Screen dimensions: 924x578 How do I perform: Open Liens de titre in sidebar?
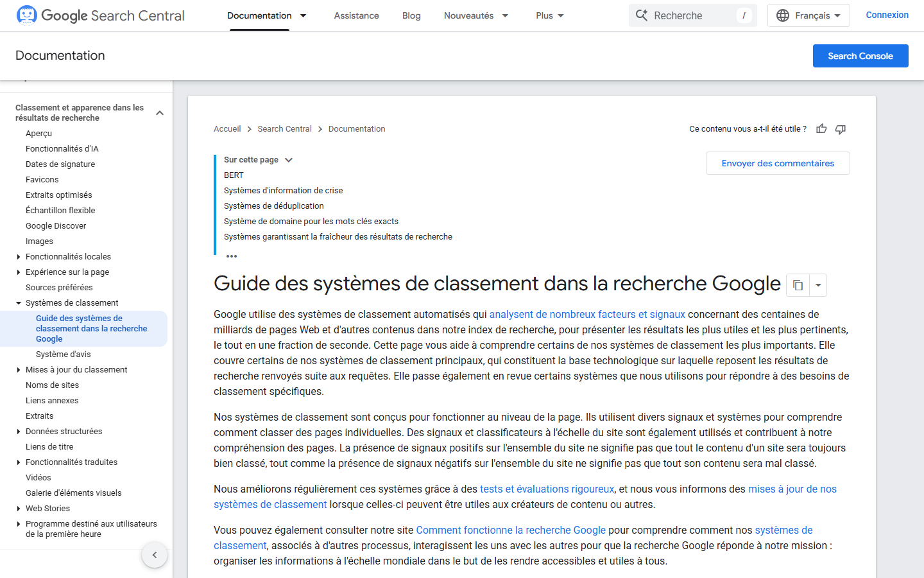49,447
